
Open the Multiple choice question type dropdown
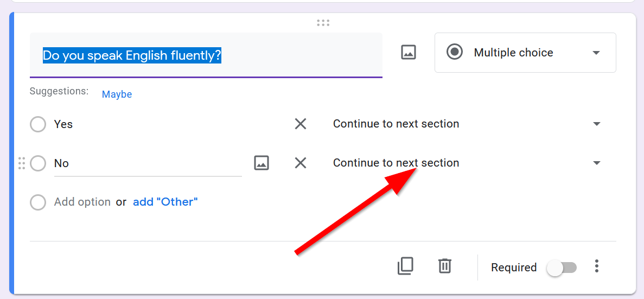[x=525, y=53]
